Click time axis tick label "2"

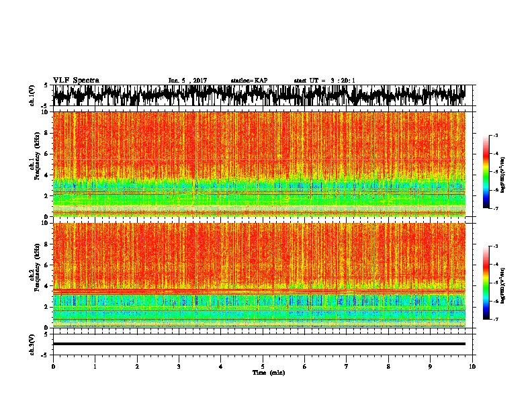coord(137,367)
